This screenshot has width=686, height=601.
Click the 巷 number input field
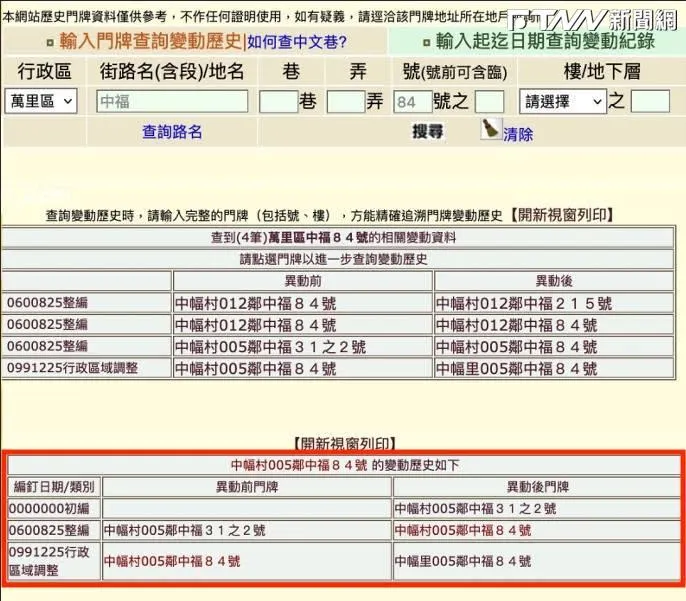pyautogui.click(x=279, y=102)
